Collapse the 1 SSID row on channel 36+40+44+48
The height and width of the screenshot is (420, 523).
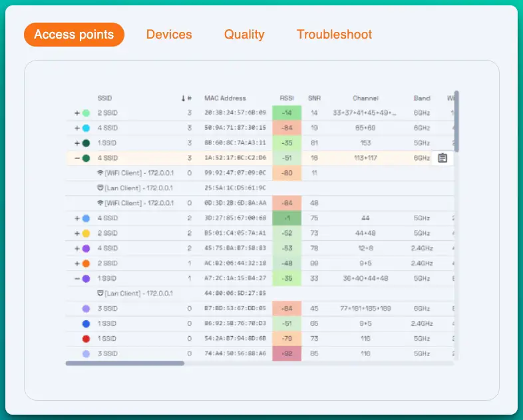click(x=77, y=278)
